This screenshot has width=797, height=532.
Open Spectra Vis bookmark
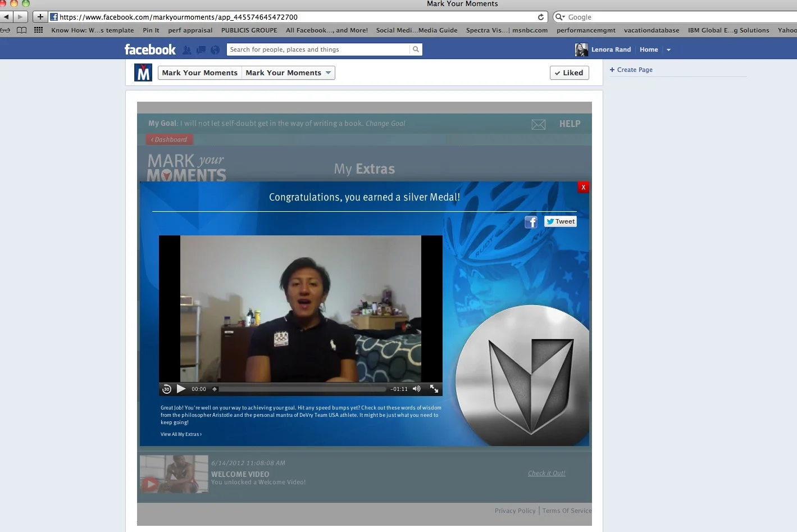click(487, 30)
